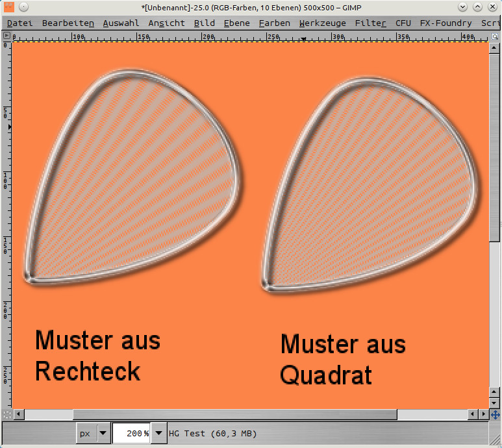Click the zoom-on-resize icon at top right

pyautogui.click(x=495, y=37)
